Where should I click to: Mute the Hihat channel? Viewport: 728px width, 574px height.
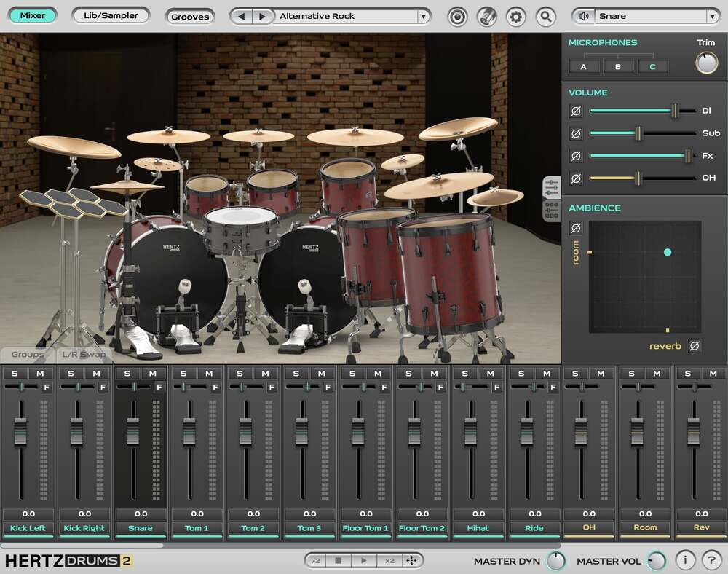click(x=490, y=372)
